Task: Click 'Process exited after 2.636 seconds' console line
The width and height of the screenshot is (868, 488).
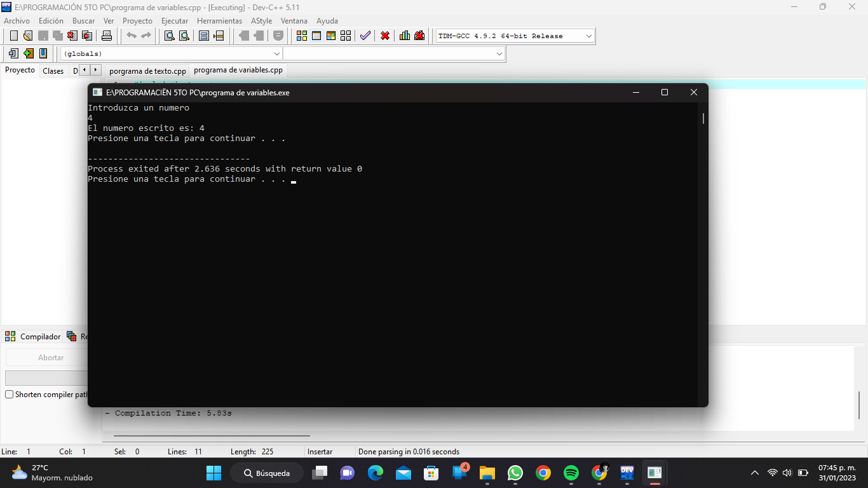Action: (225, 169)
